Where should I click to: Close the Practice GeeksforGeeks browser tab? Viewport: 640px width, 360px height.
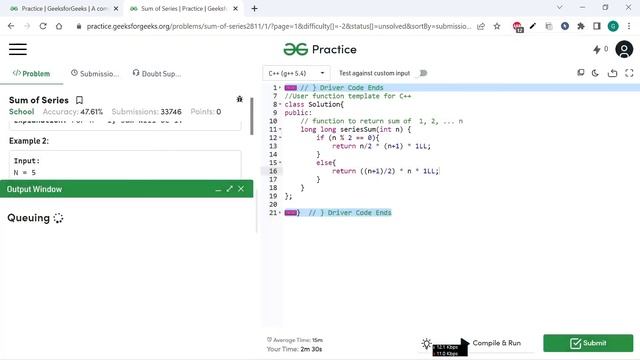[x=116, y=8]
